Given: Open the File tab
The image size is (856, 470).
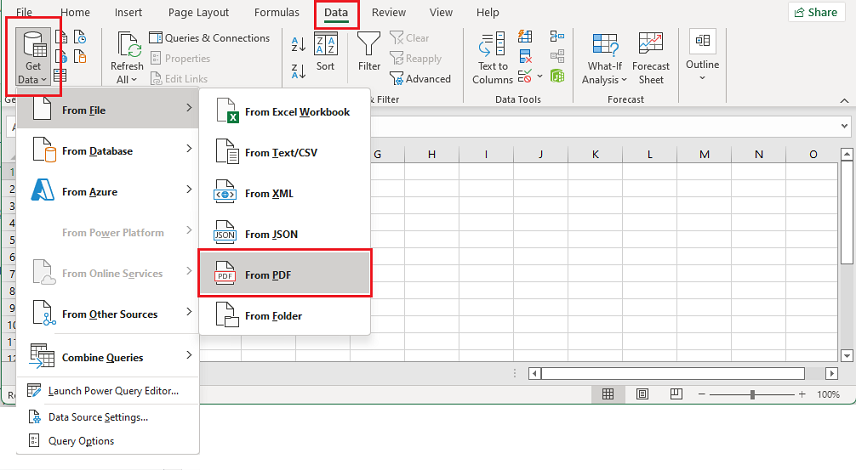Looking at the screenshot, I should [24, 12].
